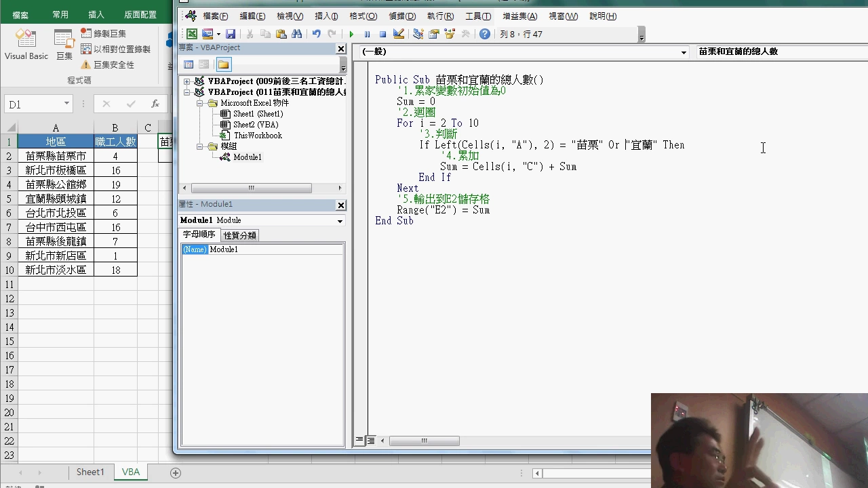This screenshot has height=488, width=868.
Task: Switch to Procedure View icon at code bottom
Action: pos(359,441)
